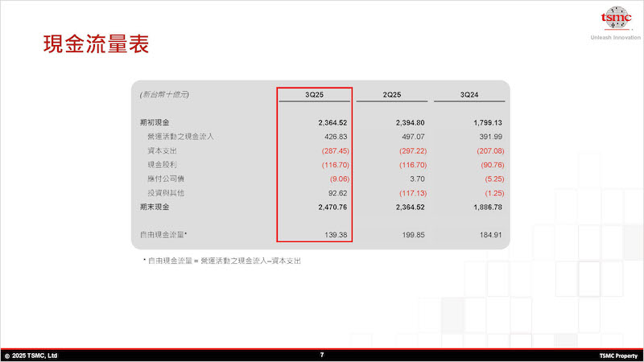Click the © 2025 TSMC, Ltd footer text
The image size is (644, 362).
click(x=31, y=355)
